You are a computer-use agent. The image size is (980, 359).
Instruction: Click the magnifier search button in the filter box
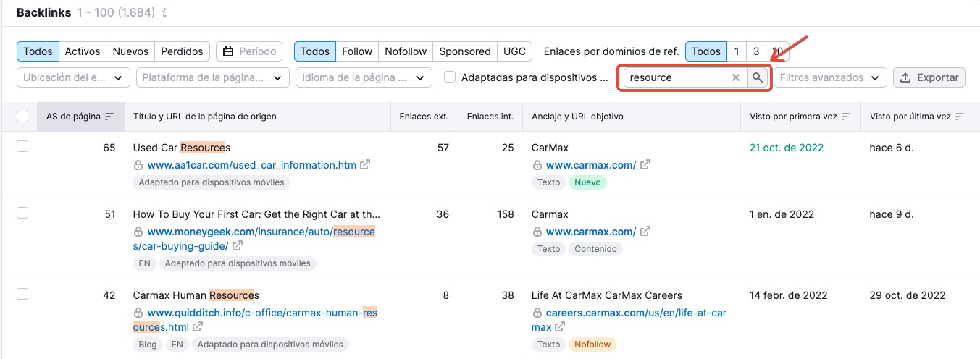coord(757,77)
